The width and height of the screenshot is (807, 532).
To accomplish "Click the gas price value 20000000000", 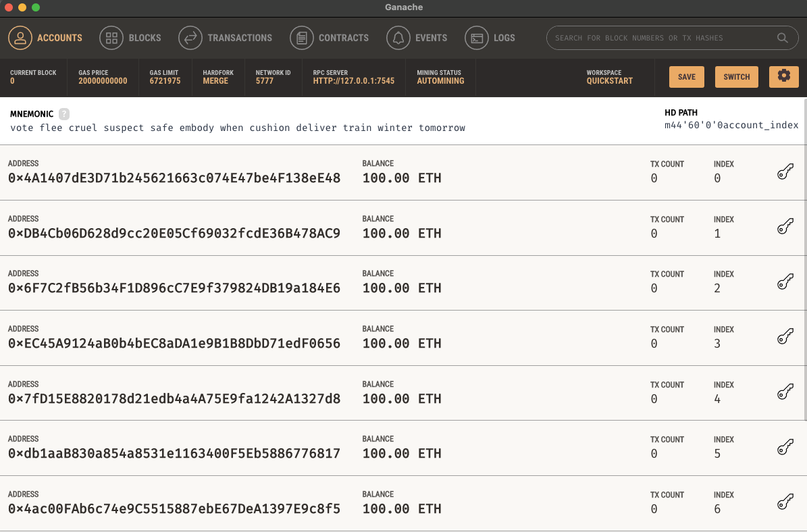I will [x=103, y=81].
